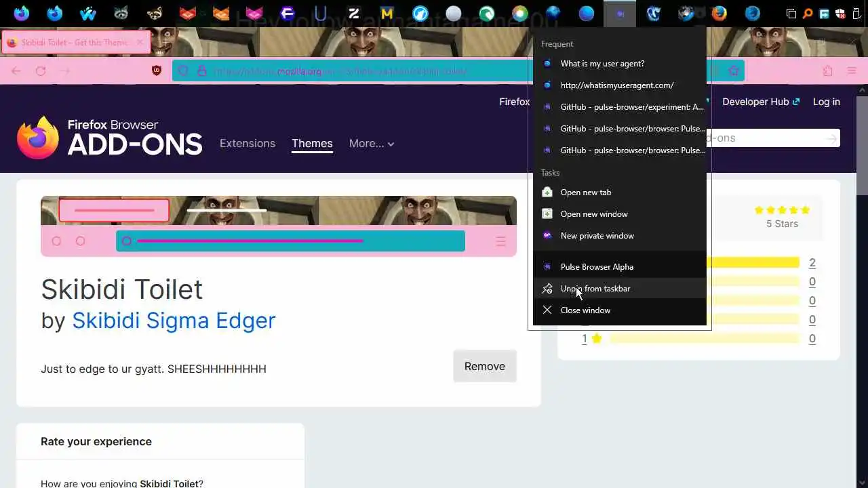Open the browser hamburger menu
Image resolution: width=868 pixels, height=488 pixels.
click(x=852, y=70)
